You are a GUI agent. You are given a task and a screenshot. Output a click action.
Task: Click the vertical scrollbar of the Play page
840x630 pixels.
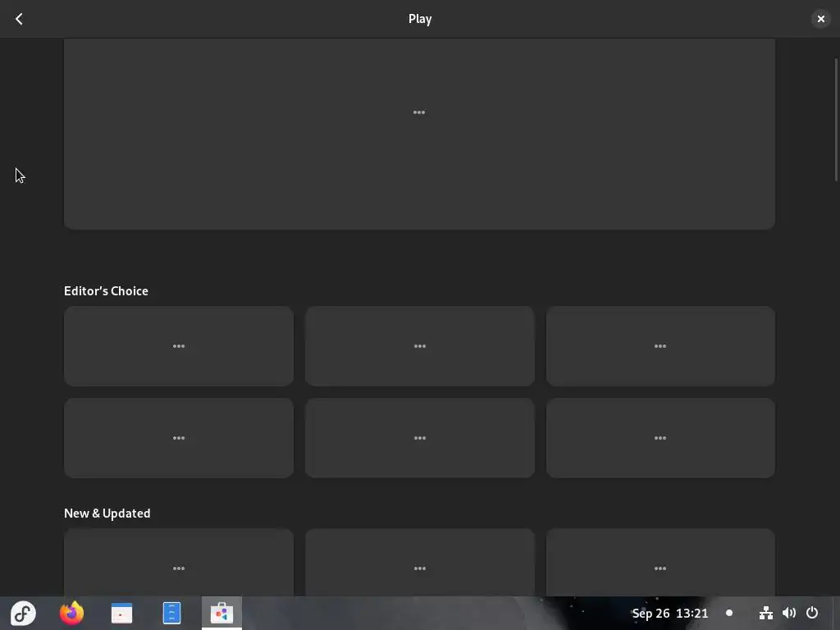[x=836, y=120]
